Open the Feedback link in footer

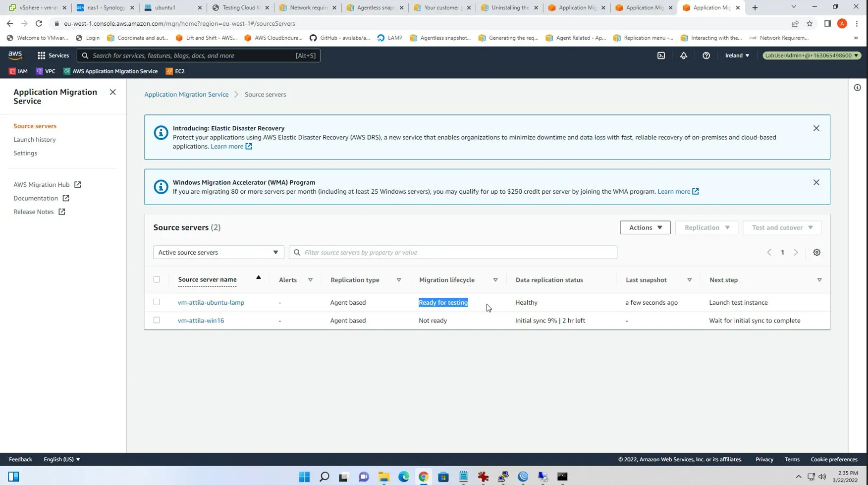[x=20, y=459]
